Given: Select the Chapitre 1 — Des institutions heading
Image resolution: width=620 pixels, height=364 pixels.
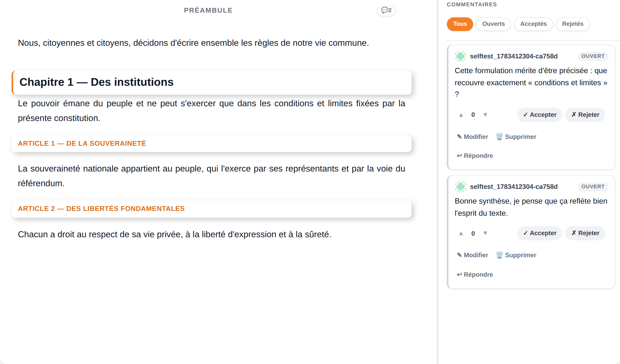Looking at the screenshot, I should pos(212,82).
